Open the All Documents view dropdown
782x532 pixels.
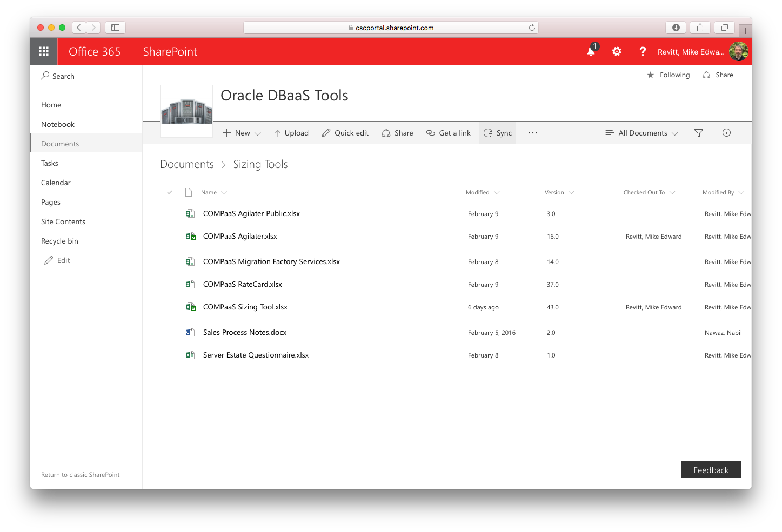tap(641, 133)
